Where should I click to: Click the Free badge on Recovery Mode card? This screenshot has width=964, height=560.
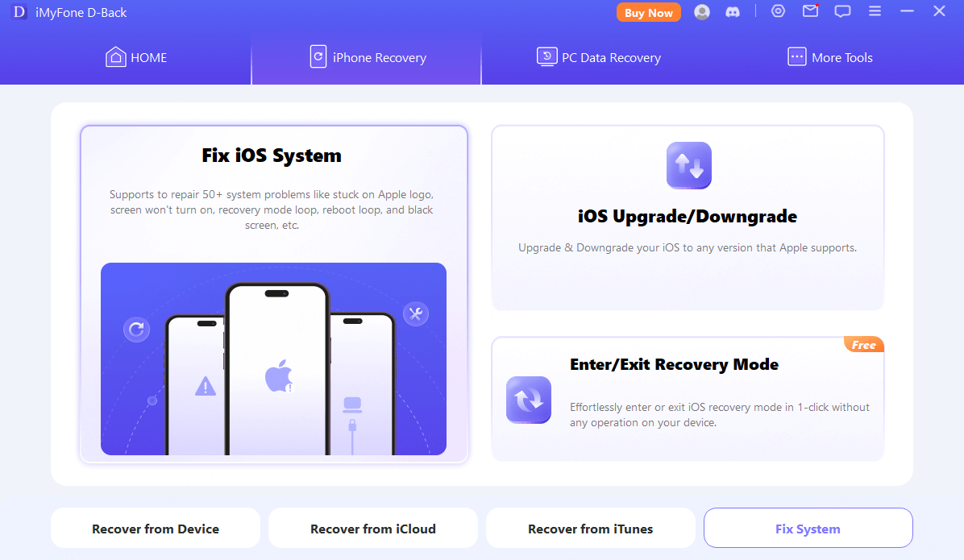click(864, 344)
